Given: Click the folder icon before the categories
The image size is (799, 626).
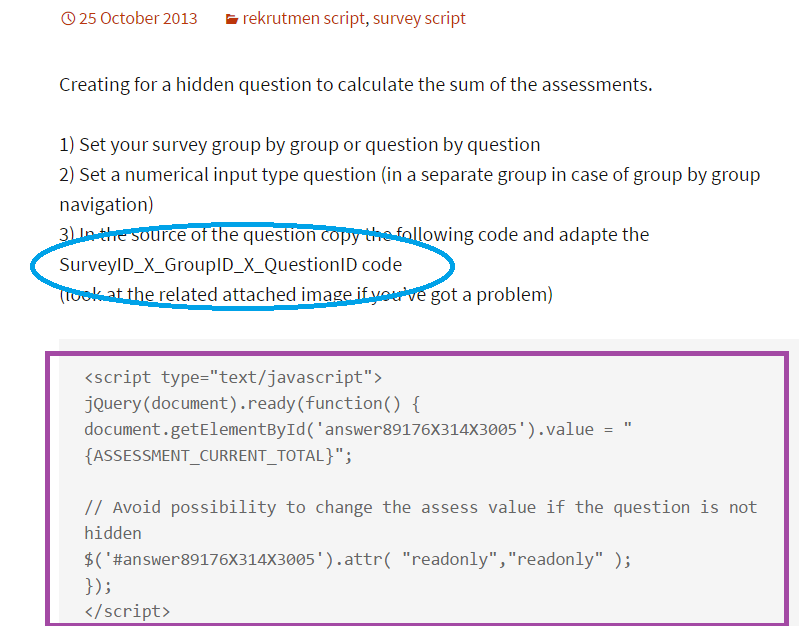Looking at the screenshot, I should (x=231, y=19).
